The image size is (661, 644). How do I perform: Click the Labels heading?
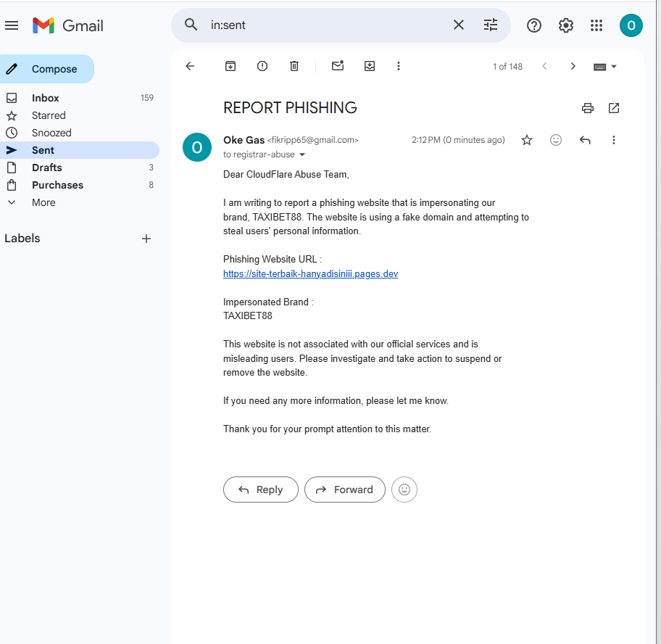pos(22,239)
